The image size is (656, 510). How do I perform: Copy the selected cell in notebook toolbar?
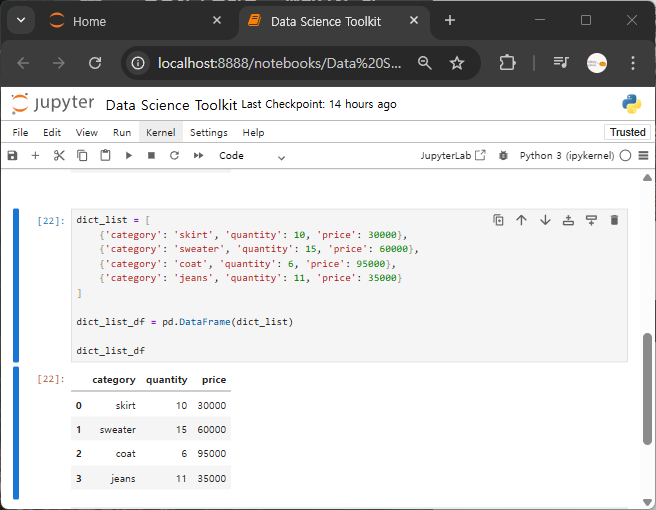coord(82,156)
